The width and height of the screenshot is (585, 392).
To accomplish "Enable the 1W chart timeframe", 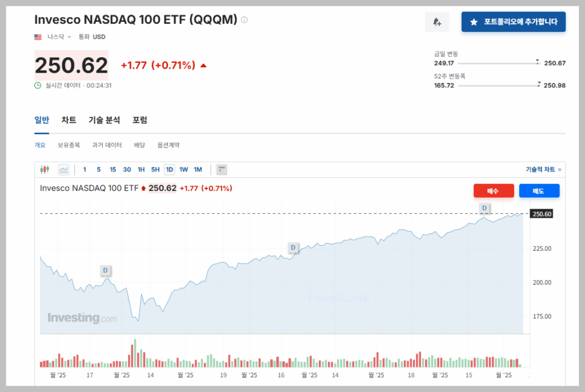I will tap(183, 169).
